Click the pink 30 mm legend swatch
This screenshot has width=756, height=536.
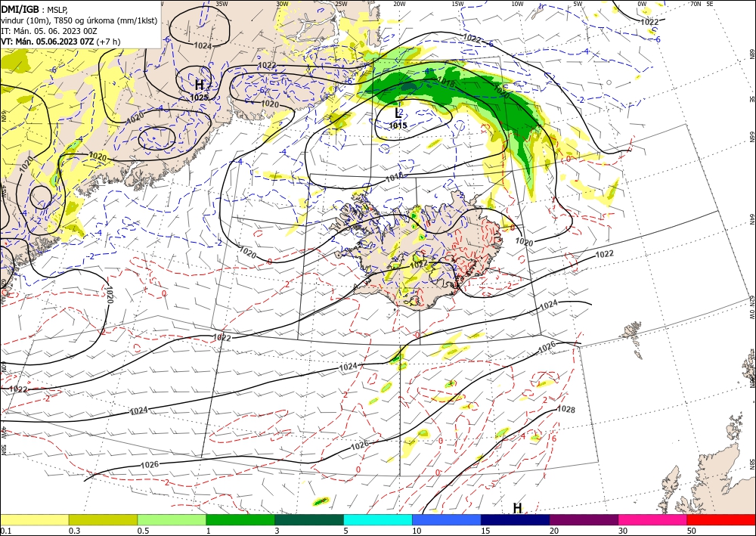click(x=653, y=519)
